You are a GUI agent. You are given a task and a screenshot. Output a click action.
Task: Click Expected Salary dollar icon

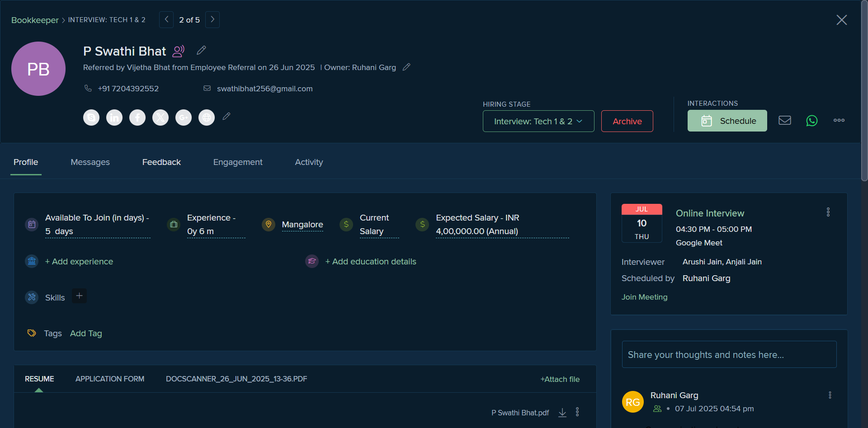tap(422, 224)
